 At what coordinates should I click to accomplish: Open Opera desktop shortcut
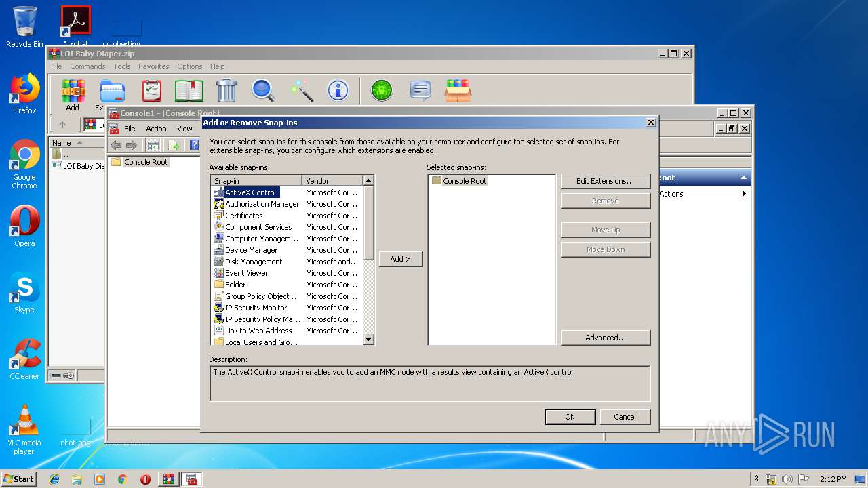[24, 226]
